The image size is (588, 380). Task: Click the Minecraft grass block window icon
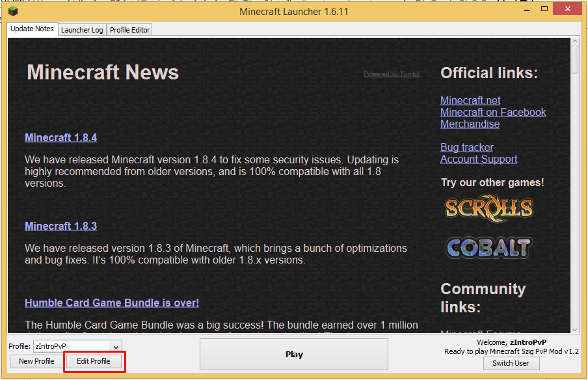[x=13, y=11]
